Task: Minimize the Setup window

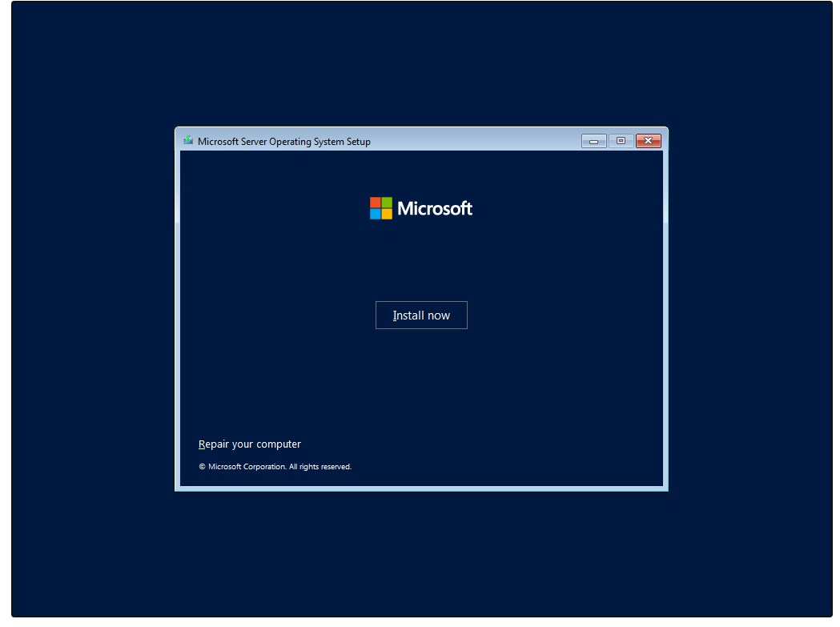Action: [593, 141]
